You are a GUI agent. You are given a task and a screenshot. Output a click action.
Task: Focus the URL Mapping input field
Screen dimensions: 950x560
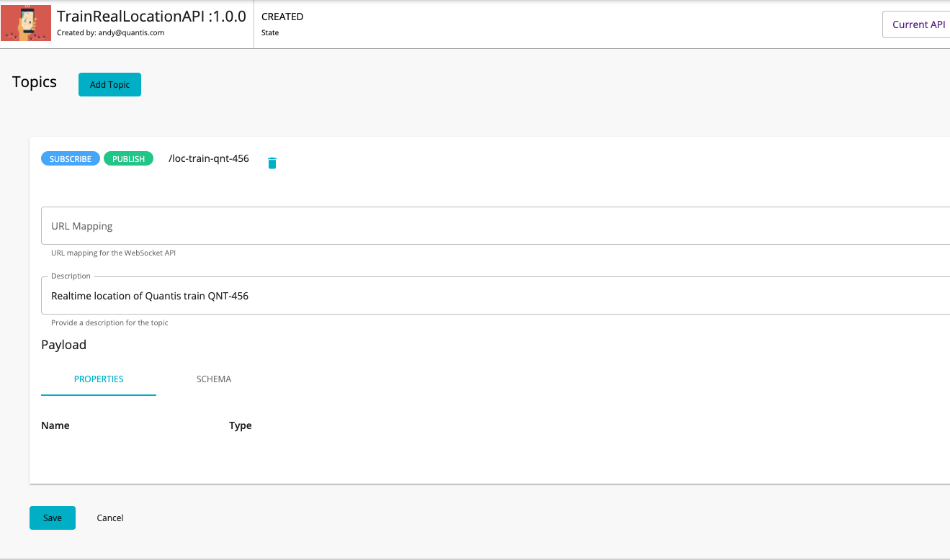pyautogui.click(x=496, y=226)
